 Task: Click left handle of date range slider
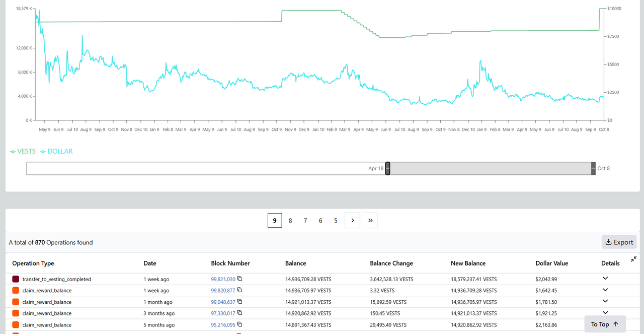coord(387,169)
